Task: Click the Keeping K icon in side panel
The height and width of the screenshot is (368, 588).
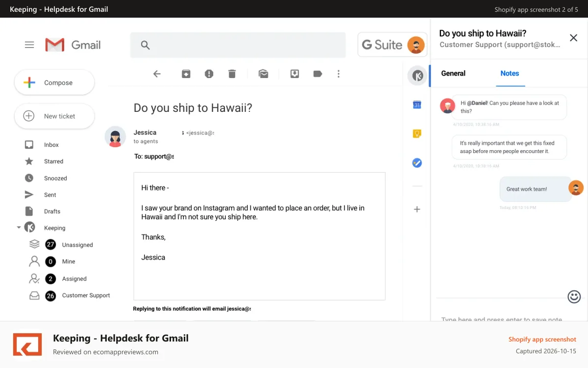Action: coord(417,76)
